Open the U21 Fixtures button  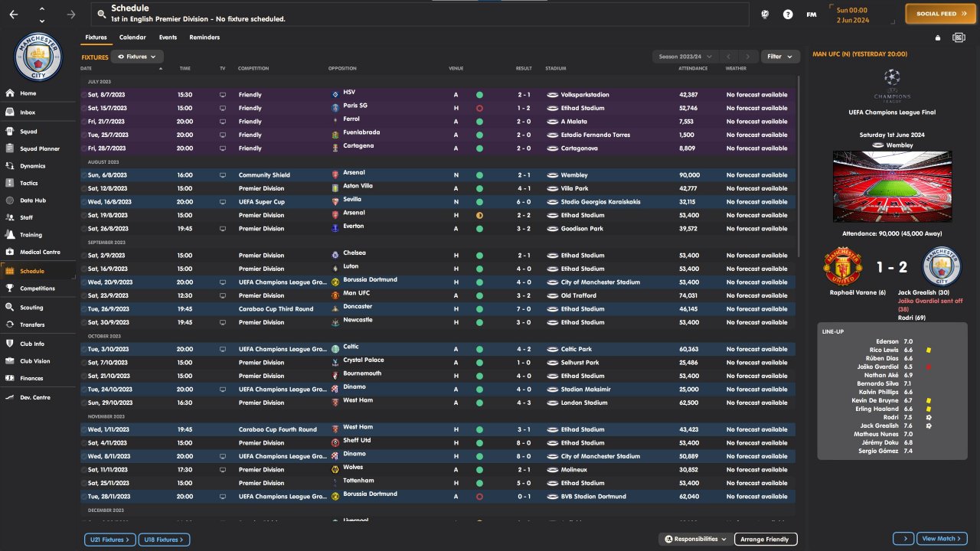110,540
